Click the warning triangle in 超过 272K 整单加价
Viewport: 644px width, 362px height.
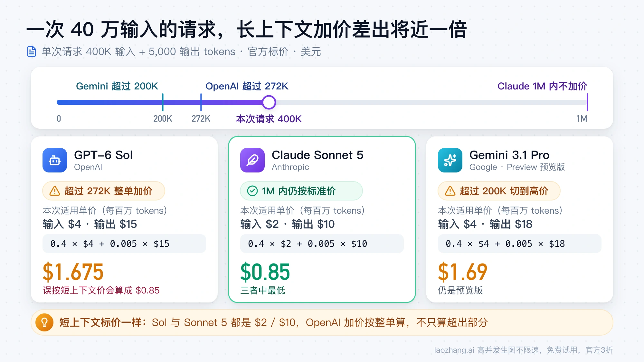(55, 191)
